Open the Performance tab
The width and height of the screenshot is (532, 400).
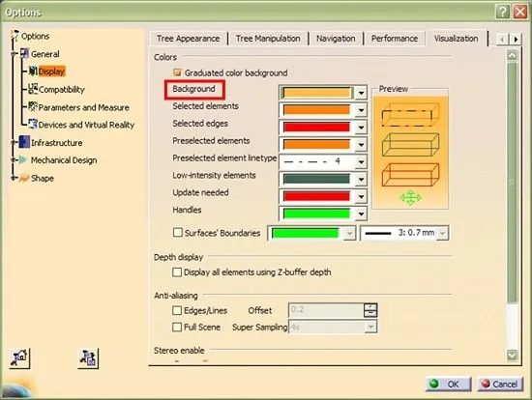pos(395,39)
